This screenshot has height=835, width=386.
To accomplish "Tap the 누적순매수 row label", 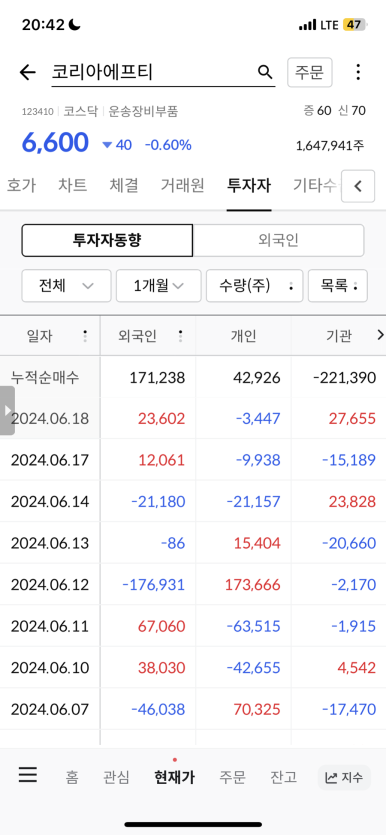I will [45, 378].
